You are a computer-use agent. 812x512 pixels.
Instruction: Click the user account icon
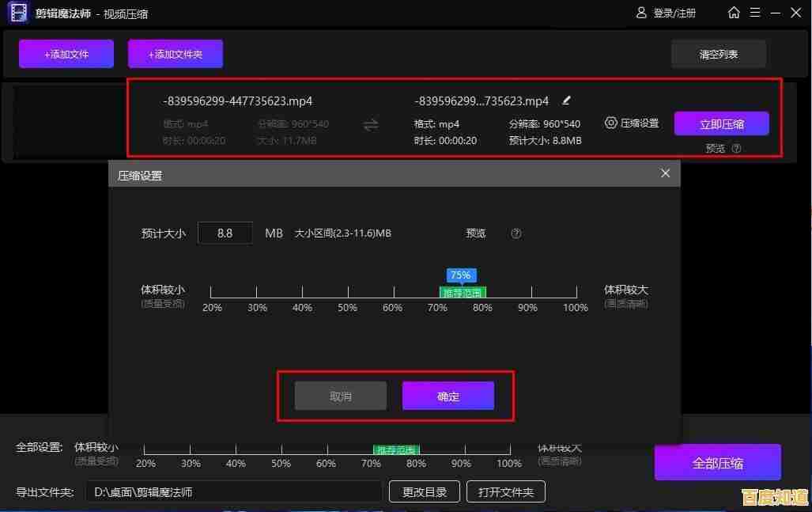tap(640, 13)
